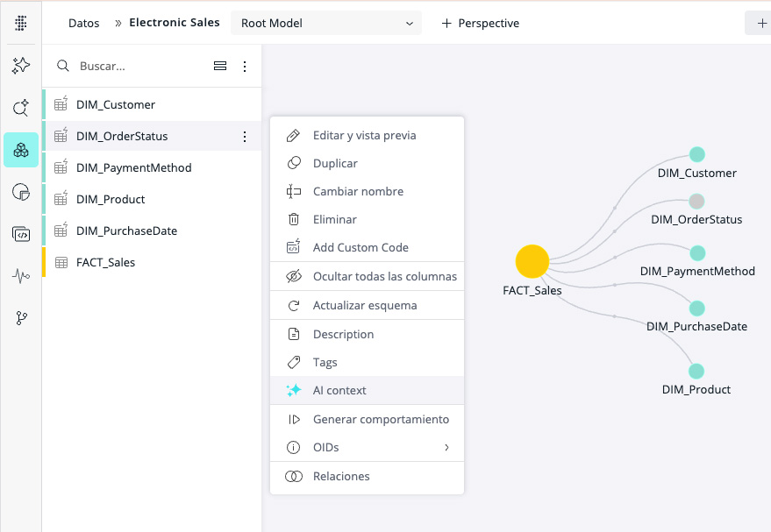Click the Electronic Sales breadcrumb

pos(174,23)
